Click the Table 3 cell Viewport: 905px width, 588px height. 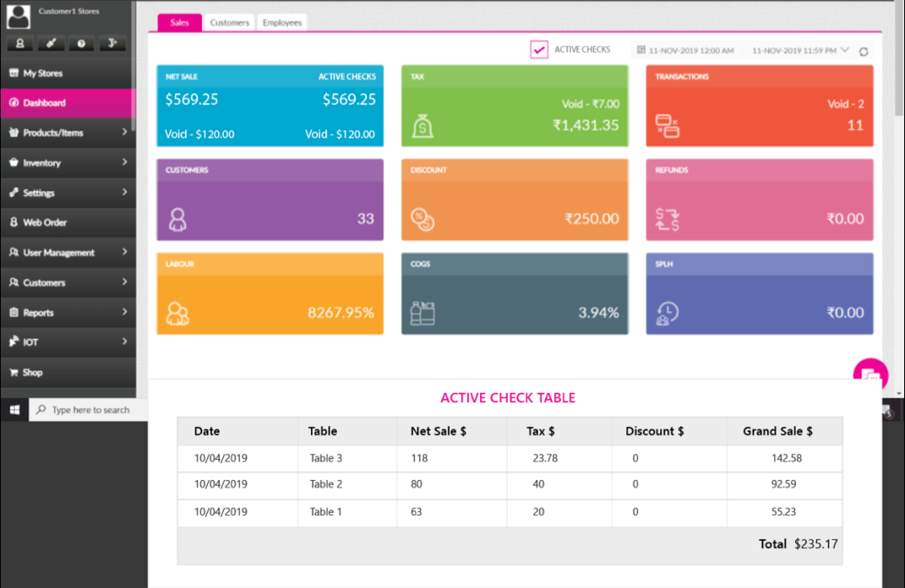(x=325, y=458)
